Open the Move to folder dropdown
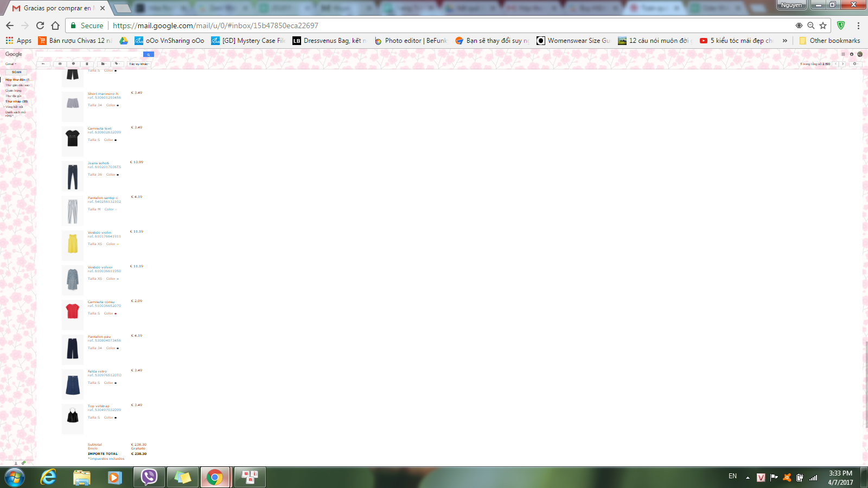The height and width of the screenshot is (488, 868). click(x=103, y=64)
